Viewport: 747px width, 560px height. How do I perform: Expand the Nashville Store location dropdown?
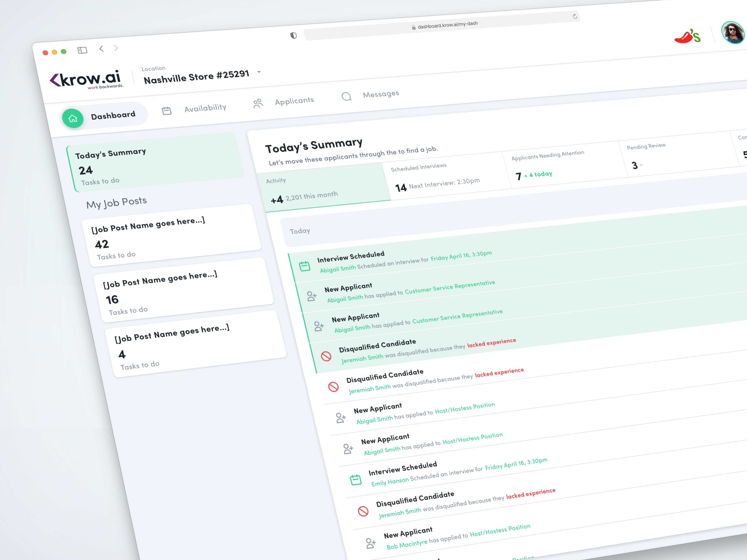[x=259, y=72]
